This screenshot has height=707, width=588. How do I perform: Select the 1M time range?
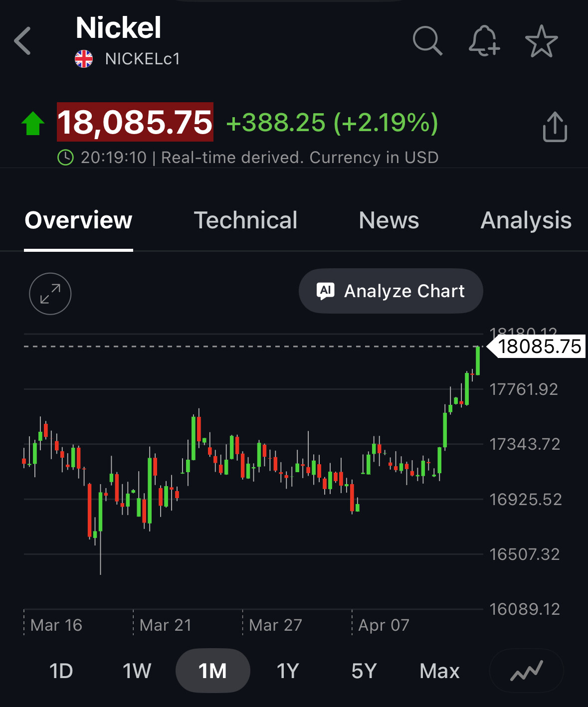(x=213, y=671)
